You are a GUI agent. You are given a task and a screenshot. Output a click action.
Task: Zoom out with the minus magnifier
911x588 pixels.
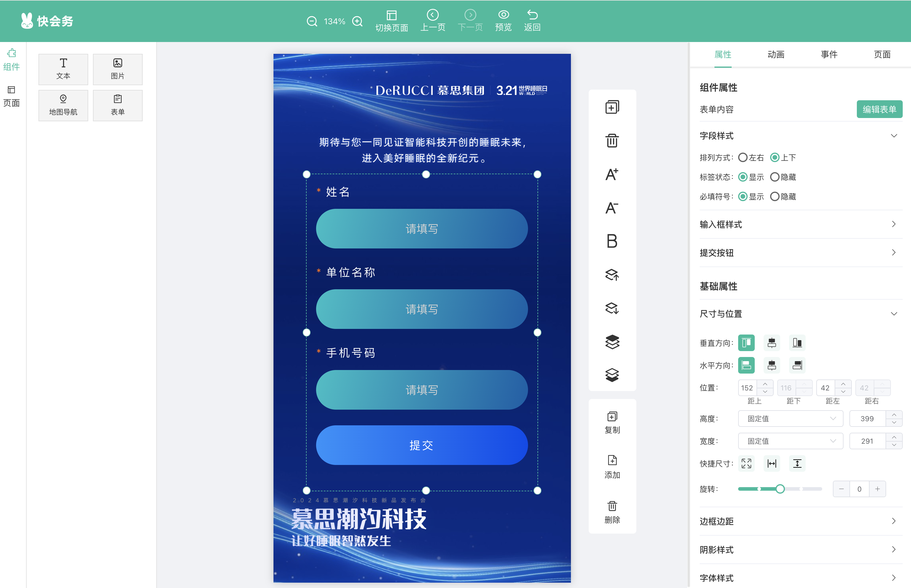click(x=312, y=21)
